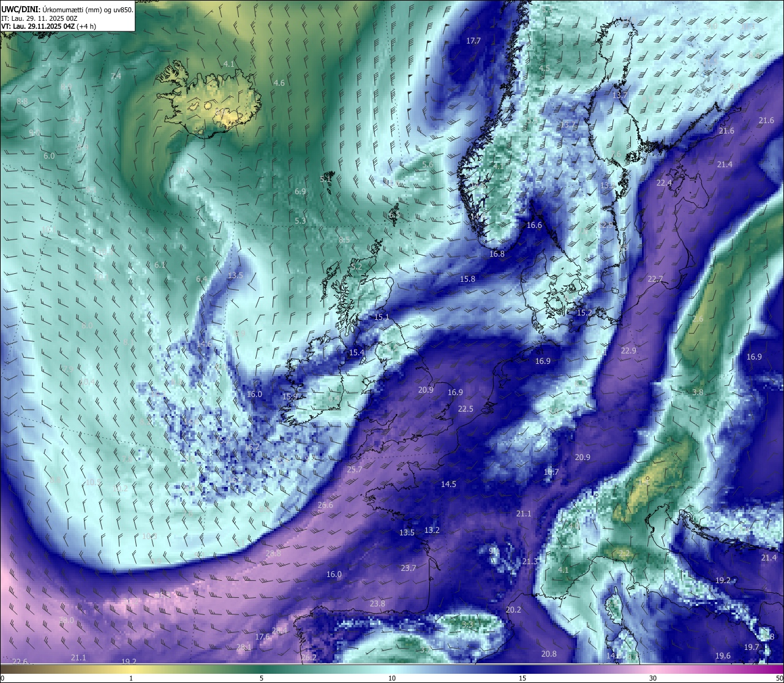Click the 10 tick label on color scale
Image resolution: width=784 pixels, height=683 pixels.
point(392,678)
